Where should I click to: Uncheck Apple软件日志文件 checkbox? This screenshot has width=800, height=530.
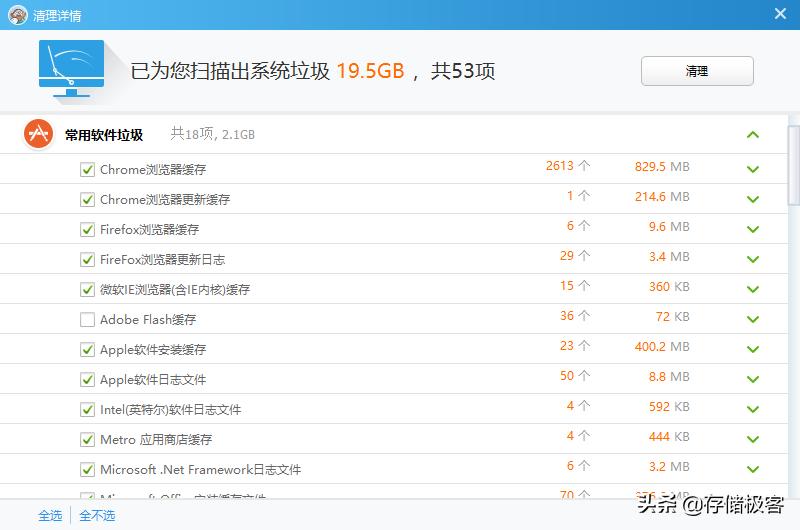(87, 380)
